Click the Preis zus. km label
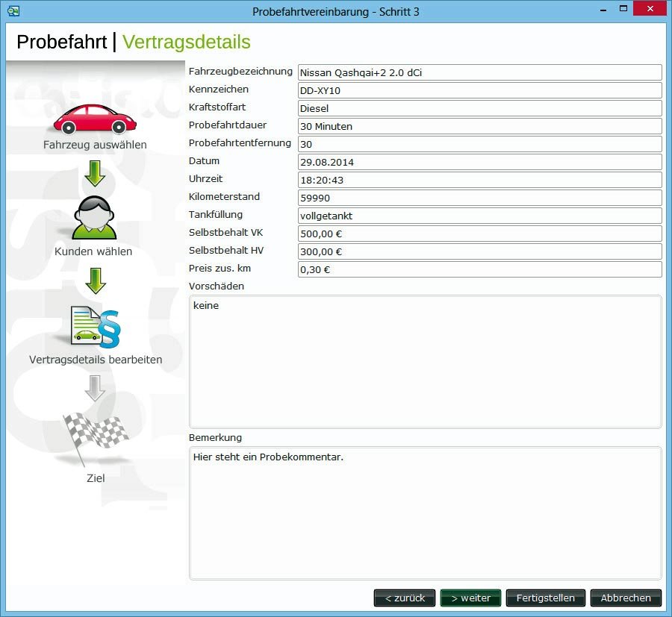This screenshot has height=617, width=672. (x=220, y=269)
